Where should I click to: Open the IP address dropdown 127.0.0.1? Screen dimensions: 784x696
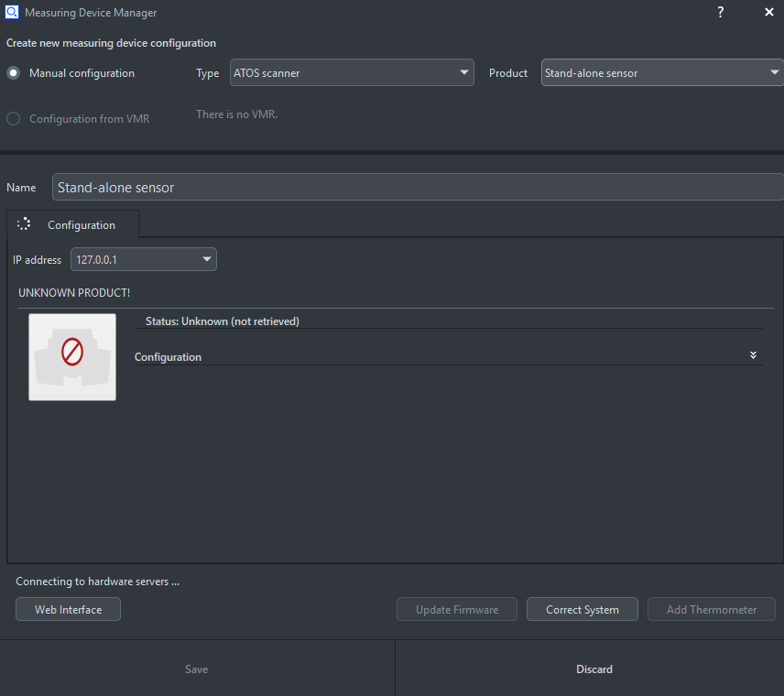tap(144, 259)
